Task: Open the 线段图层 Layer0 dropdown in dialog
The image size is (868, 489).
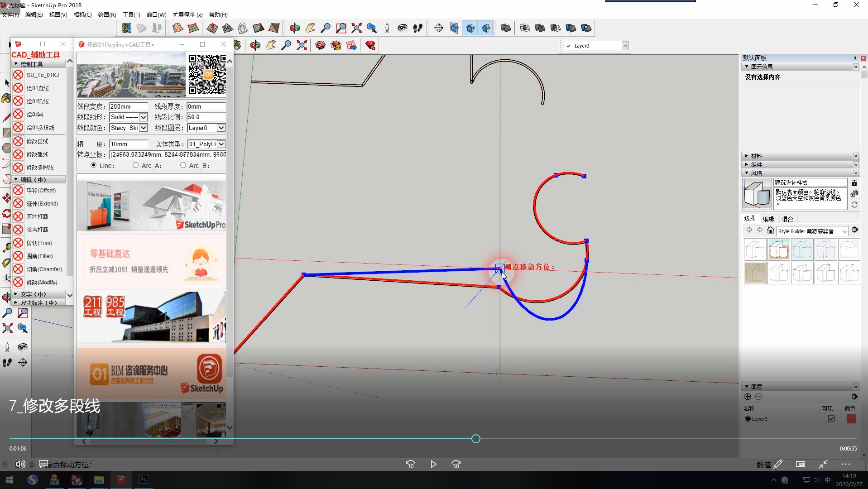Action: (x=221, y=128)
